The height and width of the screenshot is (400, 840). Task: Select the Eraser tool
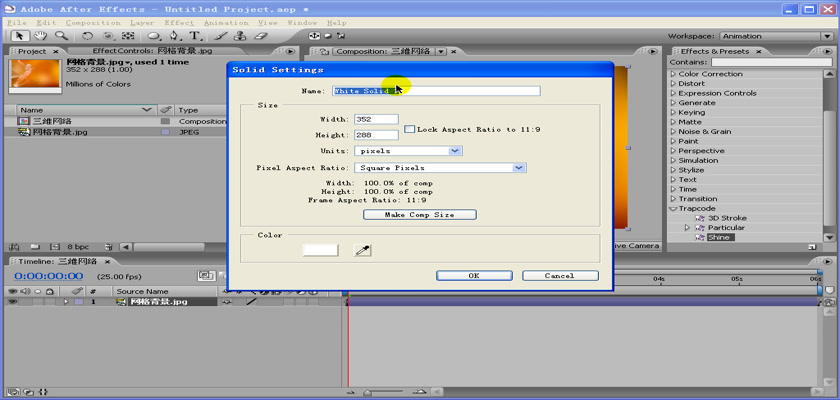pyautogui.click(x=260, y=36)
